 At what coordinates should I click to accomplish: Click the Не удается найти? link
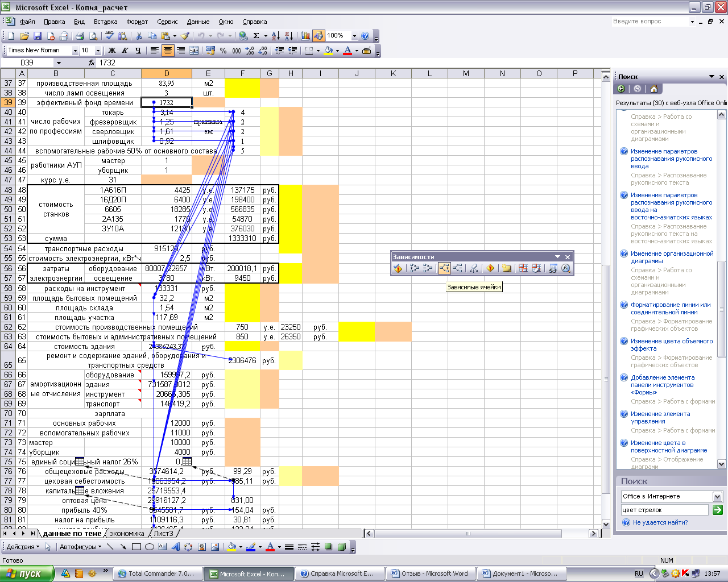tap(660, 522)
